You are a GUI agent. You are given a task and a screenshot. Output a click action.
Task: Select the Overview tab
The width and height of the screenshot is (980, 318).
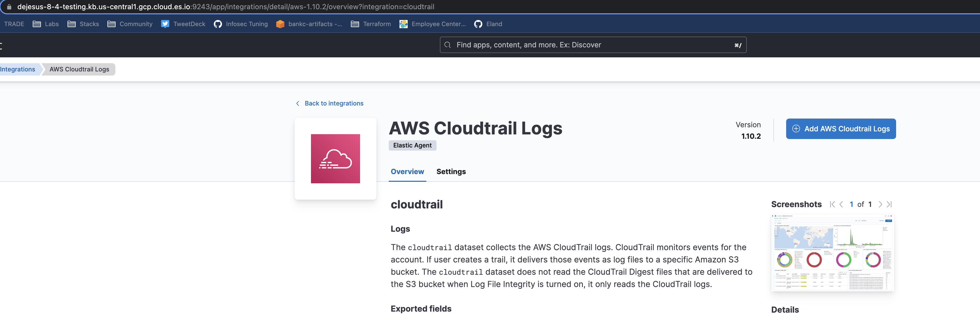point(407,171)
